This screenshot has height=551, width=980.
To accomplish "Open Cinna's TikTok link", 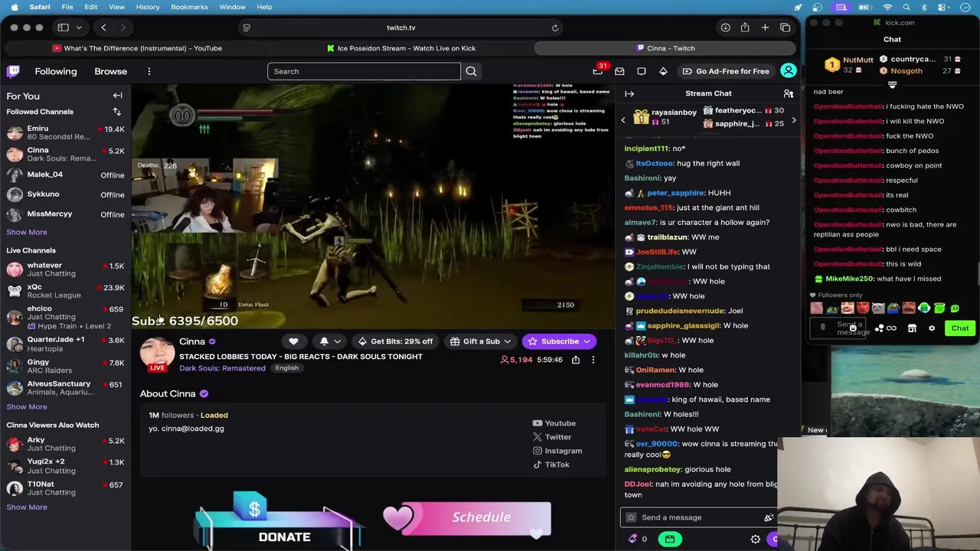I will pos(551,465).
